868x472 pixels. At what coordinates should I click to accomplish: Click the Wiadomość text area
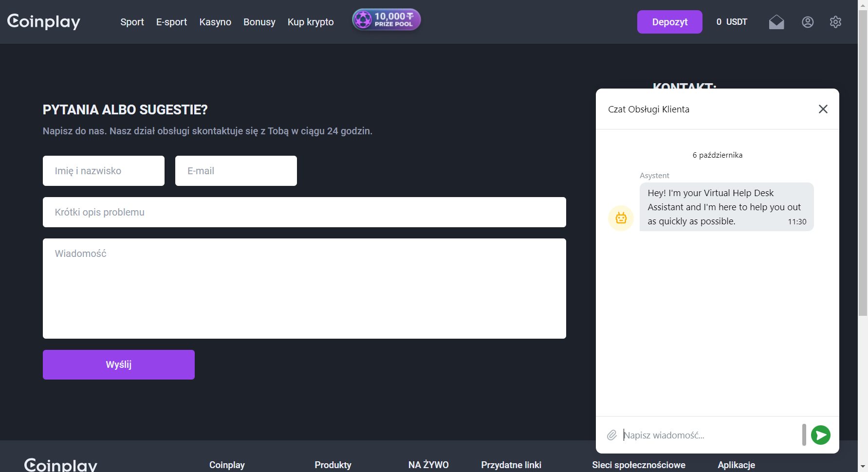point(304,289)
